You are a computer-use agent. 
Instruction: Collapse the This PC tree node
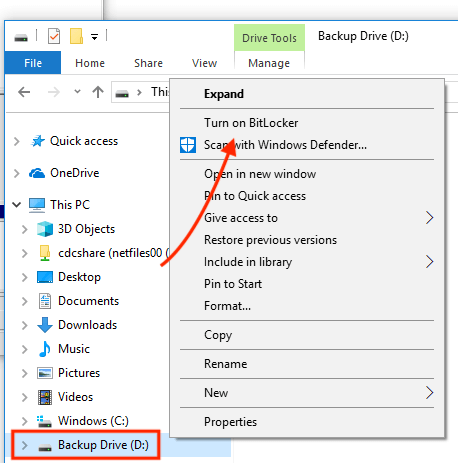[17, 204]
